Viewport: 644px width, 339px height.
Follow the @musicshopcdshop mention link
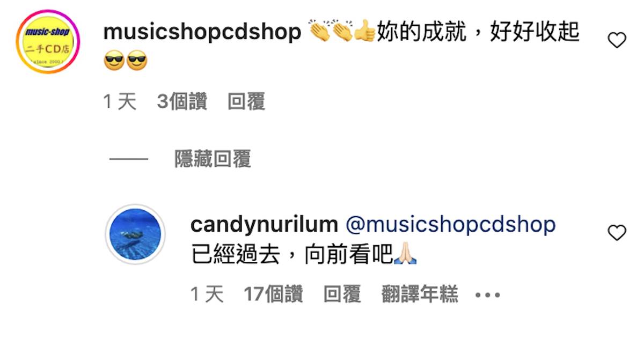tap(451, 225)
